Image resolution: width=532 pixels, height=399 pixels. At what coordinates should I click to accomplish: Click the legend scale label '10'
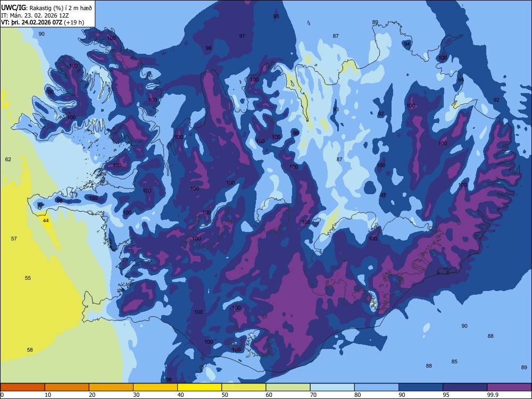point(48,395)
